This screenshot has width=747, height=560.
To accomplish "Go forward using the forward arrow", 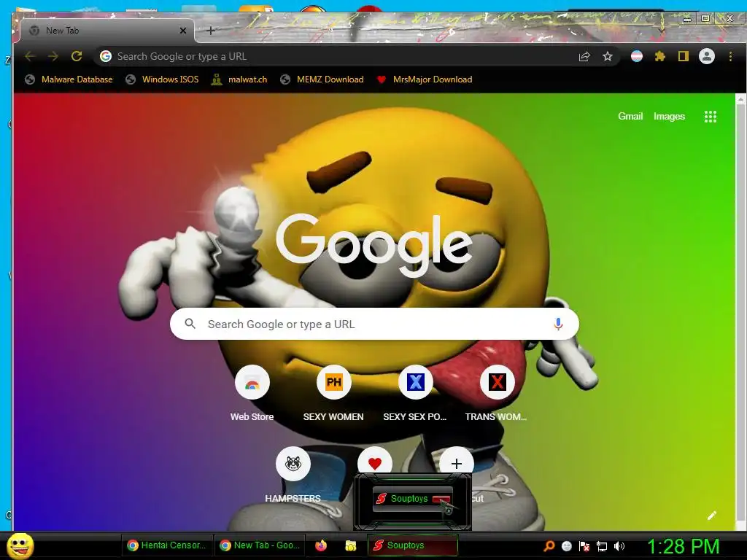I will [53, 56].
